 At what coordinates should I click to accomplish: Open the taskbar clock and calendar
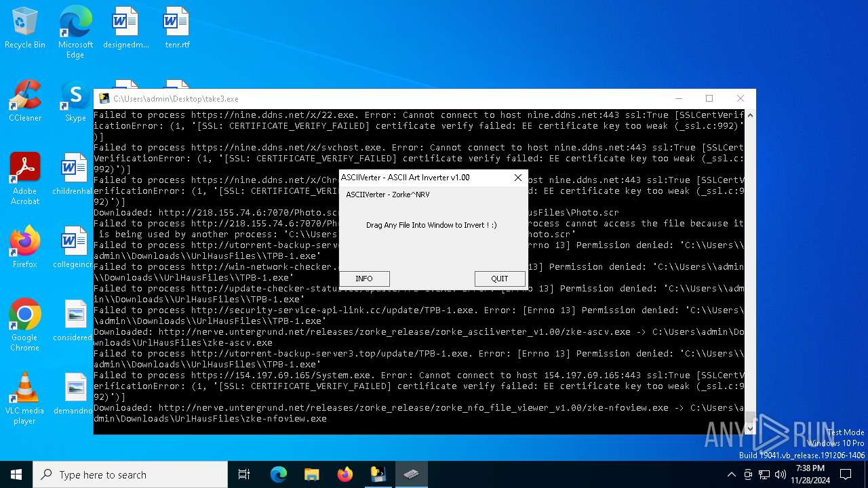click(x=809, y=474)
